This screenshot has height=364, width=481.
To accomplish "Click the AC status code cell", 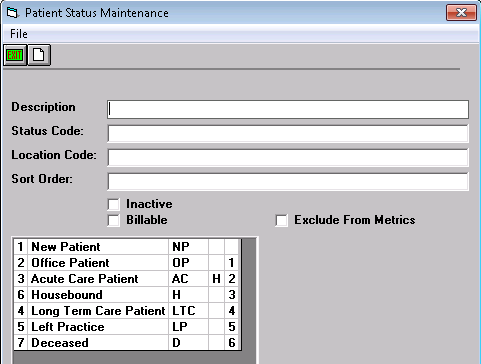I will 189,279.
